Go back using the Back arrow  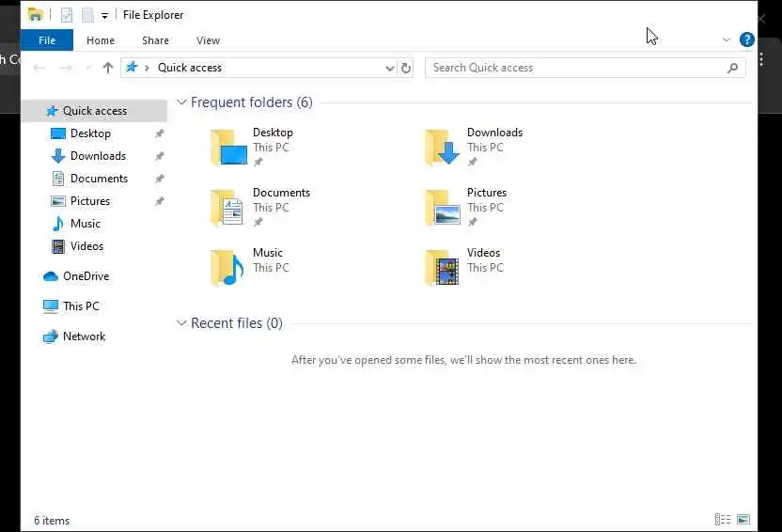(x=39, y=68)
